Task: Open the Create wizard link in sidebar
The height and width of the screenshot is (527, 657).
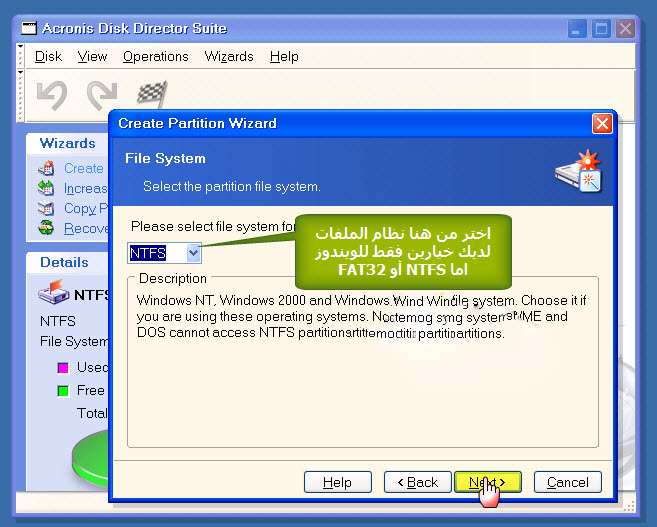Action: [x=84, y=168]
